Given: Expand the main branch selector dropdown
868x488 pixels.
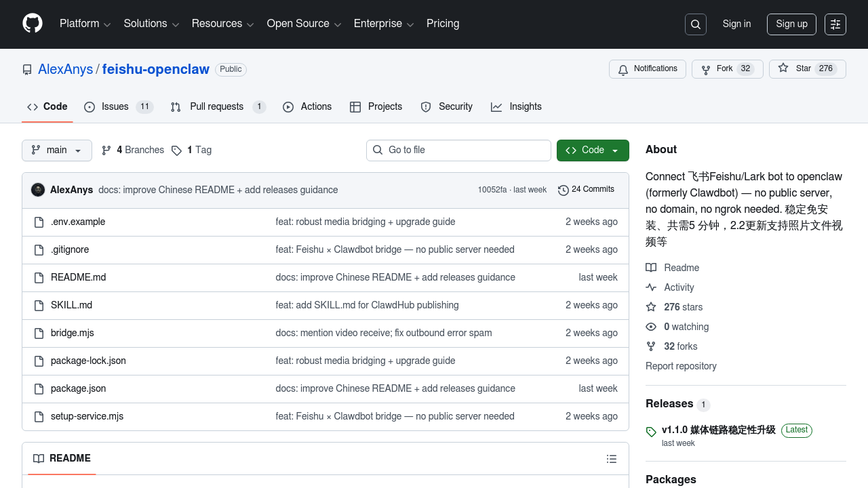Looking at the screenshot, I should pos(57,150).
